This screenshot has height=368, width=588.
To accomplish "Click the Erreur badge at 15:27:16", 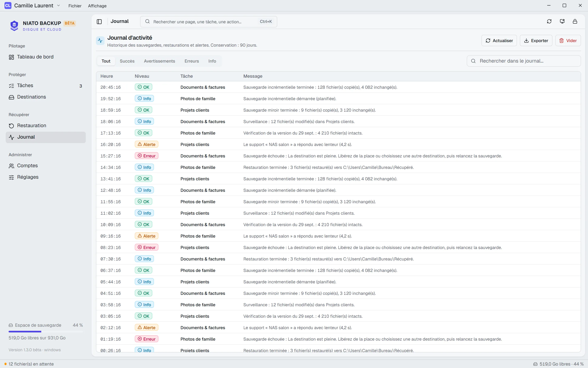I will pos(147,156).
